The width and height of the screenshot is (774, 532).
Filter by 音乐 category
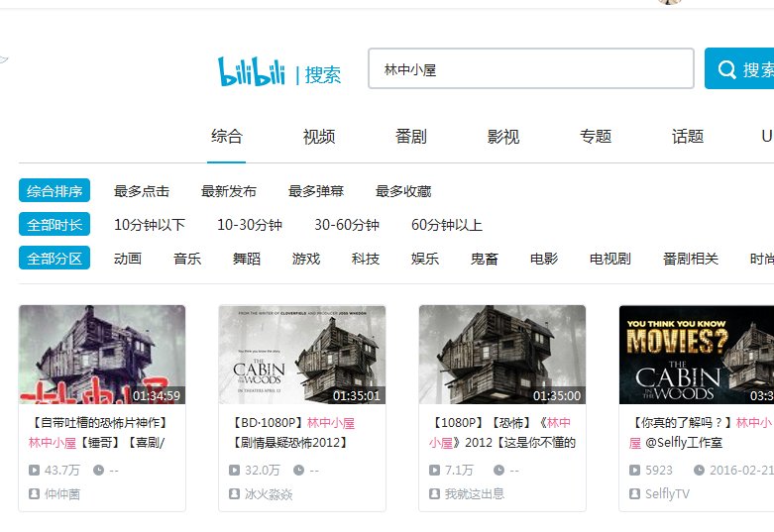pyautogui.click(x=187, y=259)
